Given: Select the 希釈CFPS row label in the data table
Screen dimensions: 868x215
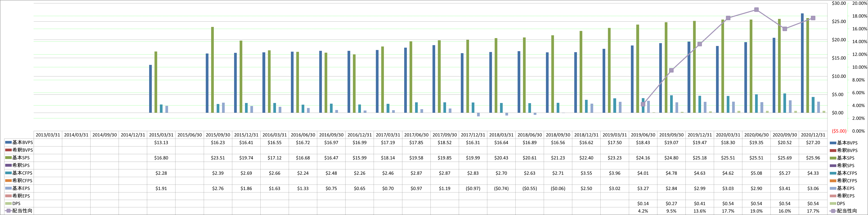Looking at the screenshot, I should tap(22, 180).
